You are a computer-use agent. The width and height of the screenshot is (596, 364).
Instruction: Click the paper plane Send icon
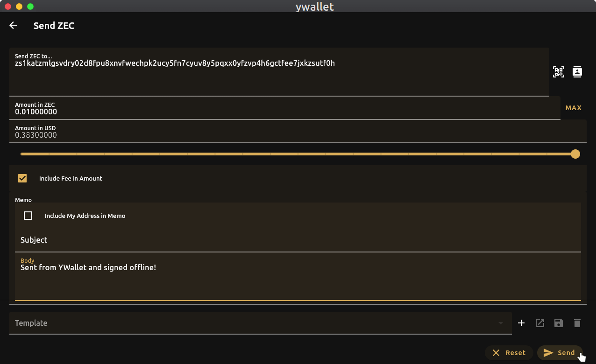click(x=548, y=353)
